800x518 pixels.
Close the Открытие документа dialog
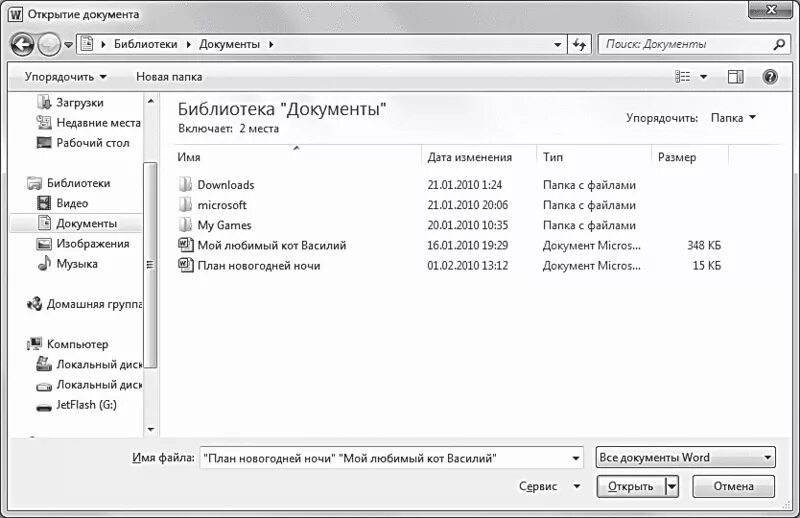click(x=771, y=10)
